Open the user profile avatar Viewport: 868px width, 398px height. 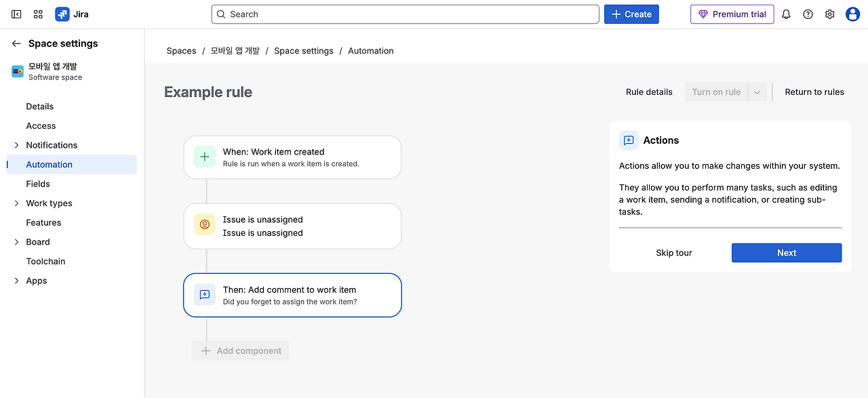point(852,14)
